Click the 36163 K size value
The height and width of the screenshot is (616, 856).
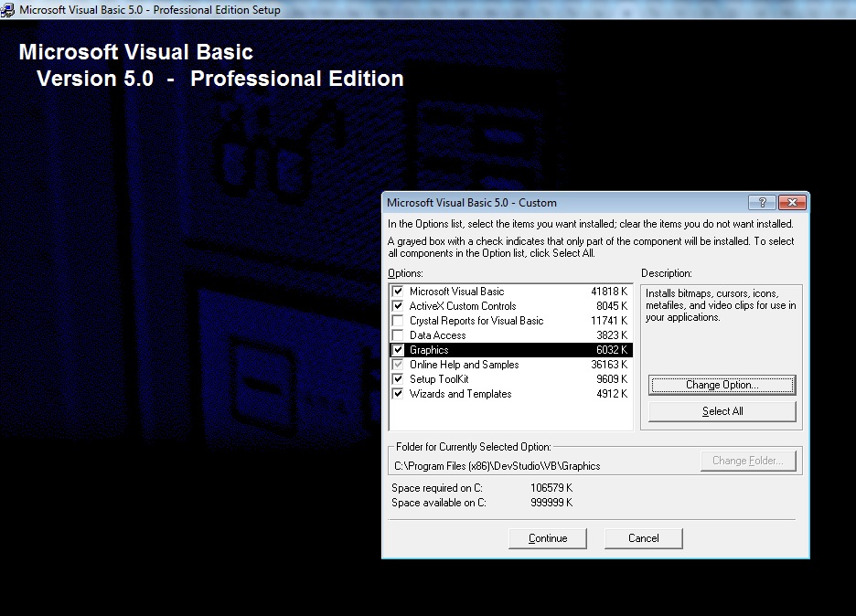point(609,365)
